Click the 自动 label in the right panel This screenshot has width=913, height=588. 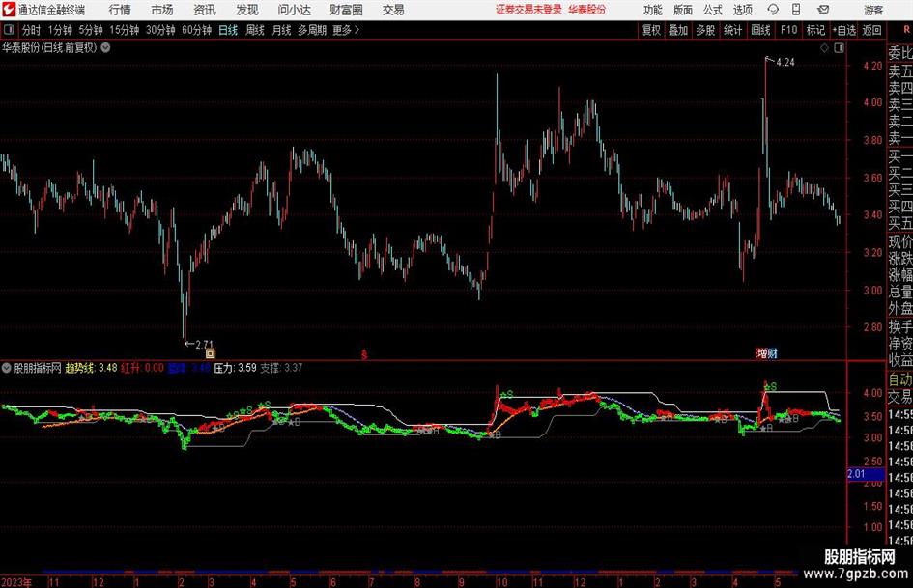click(x=900, y=380)
